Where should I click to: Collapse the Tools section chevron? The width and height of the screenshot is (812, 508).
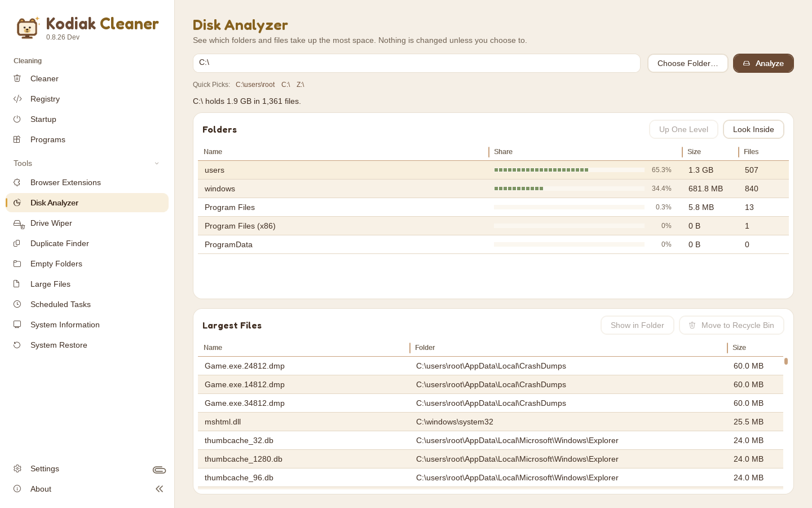157,163
